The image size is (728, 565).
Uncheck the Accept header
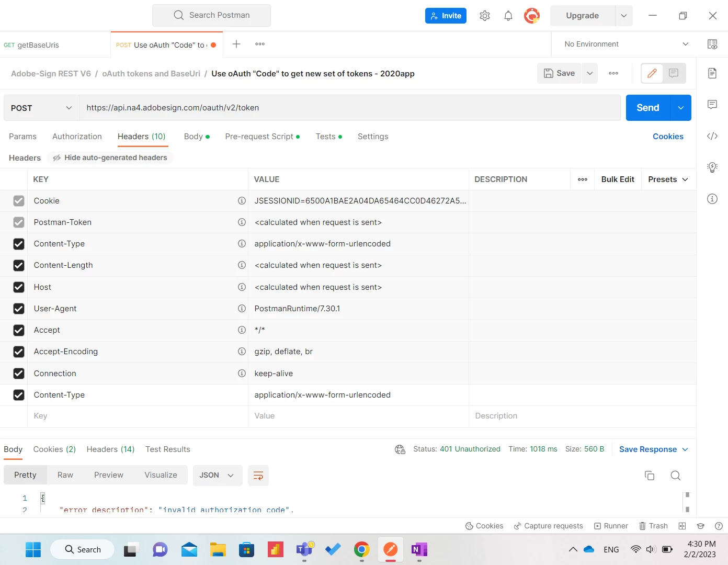point(19,330)
